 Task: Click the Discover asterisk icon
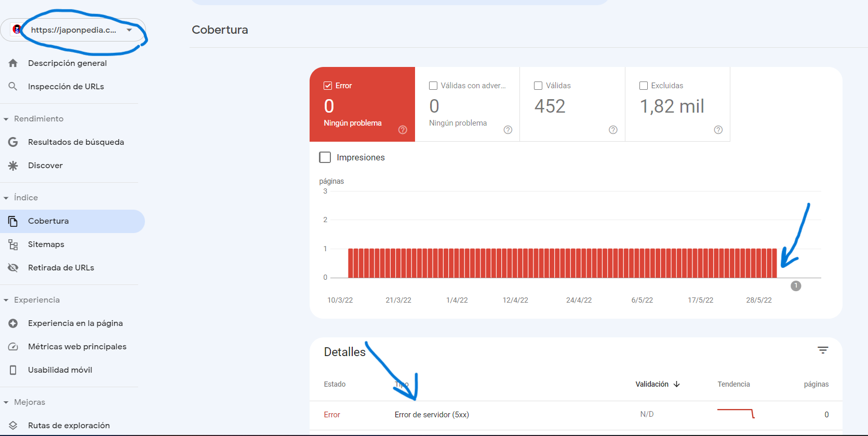click(13, 165)
